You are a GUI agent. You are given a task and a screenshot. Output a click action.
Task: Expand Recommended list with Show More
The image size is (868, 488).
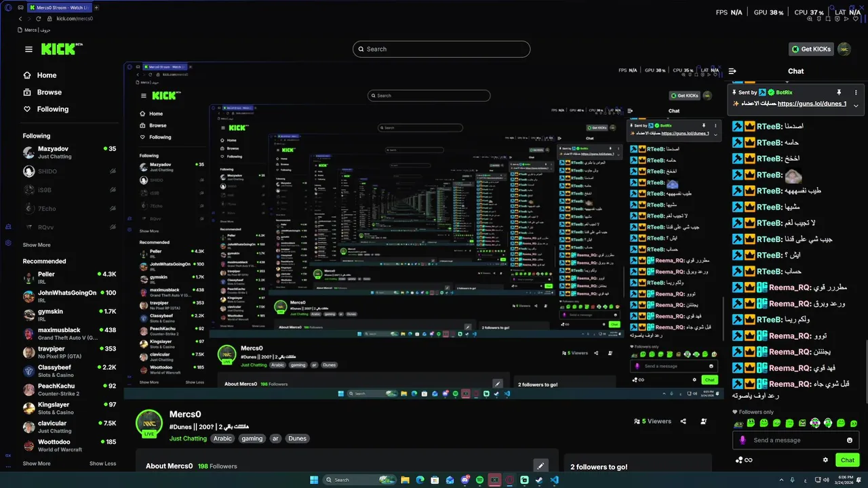pyautogui.click(x=37, y=464)
